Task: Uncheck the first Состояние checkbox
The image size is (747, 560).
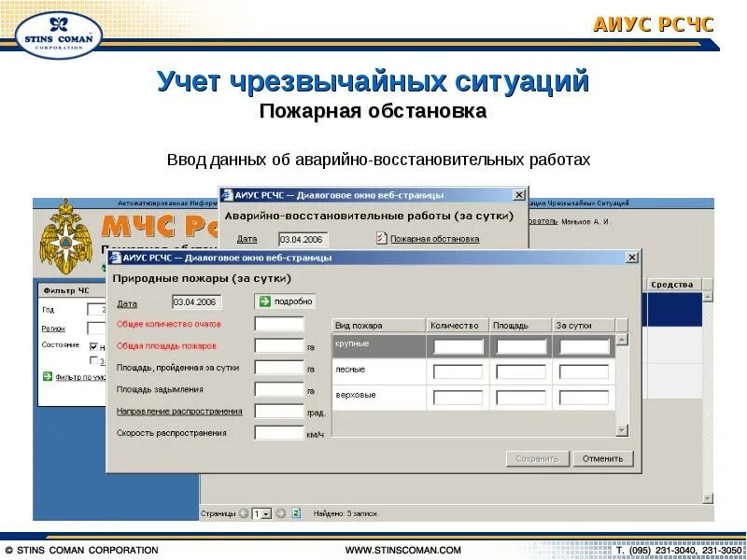Action: 93,346
